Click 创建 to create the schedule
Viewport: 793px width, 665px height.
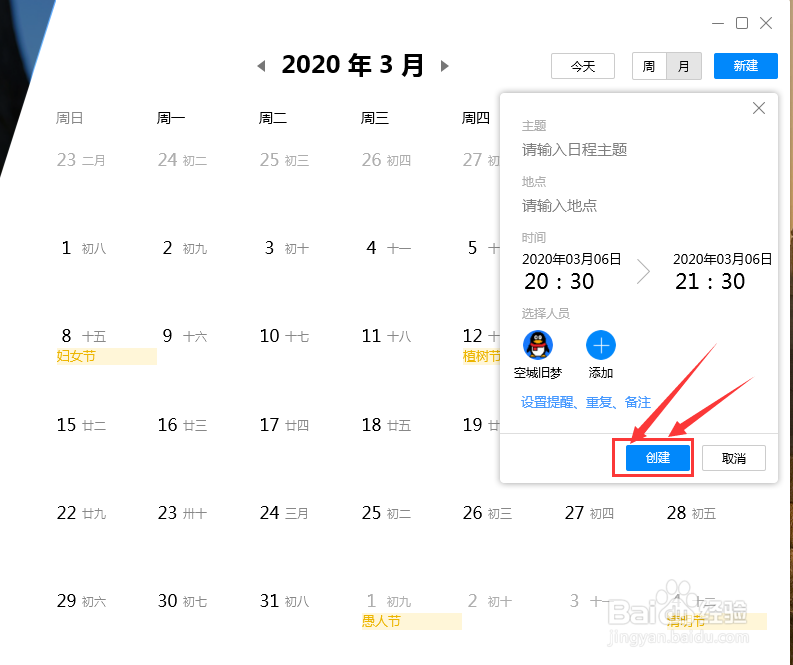658,458
